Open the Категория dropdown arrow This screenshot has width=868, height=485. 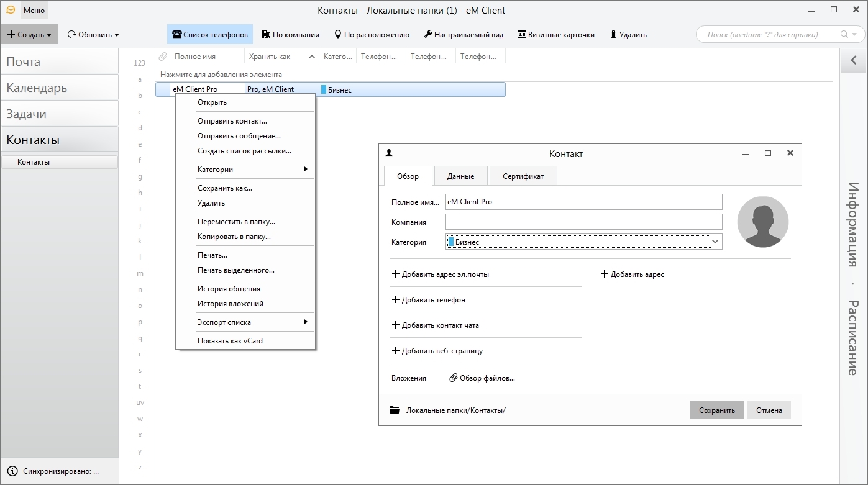tap(715, 242)
